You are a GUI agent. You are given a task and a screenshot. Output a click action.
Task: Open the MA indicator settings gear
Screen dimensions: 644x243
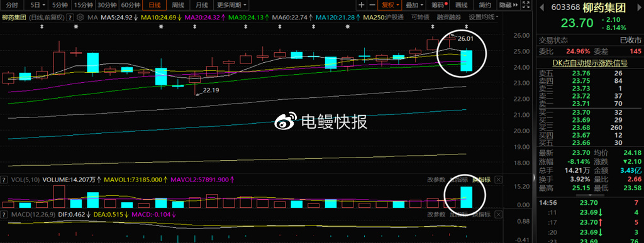pos(80,18)
